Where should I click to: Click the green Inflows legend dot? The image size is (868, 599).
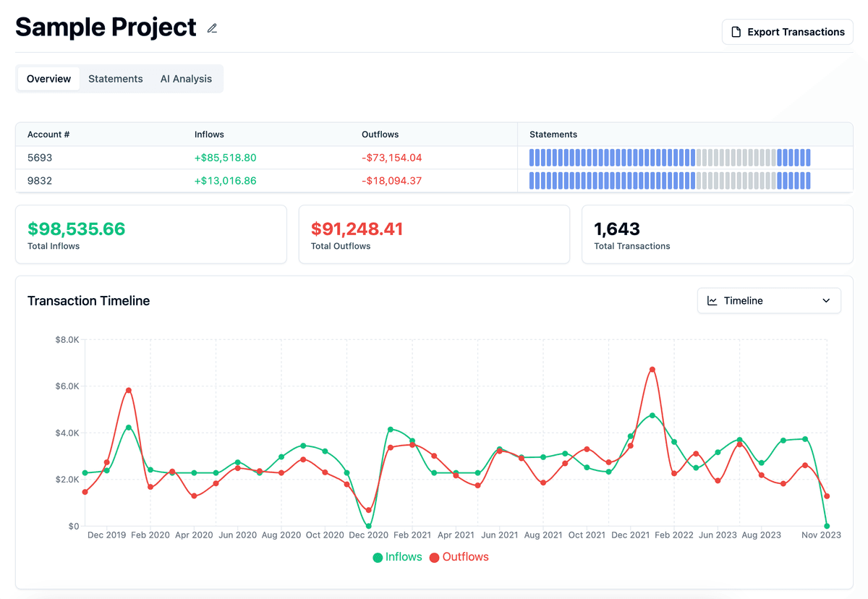click(x=377, y=557)
